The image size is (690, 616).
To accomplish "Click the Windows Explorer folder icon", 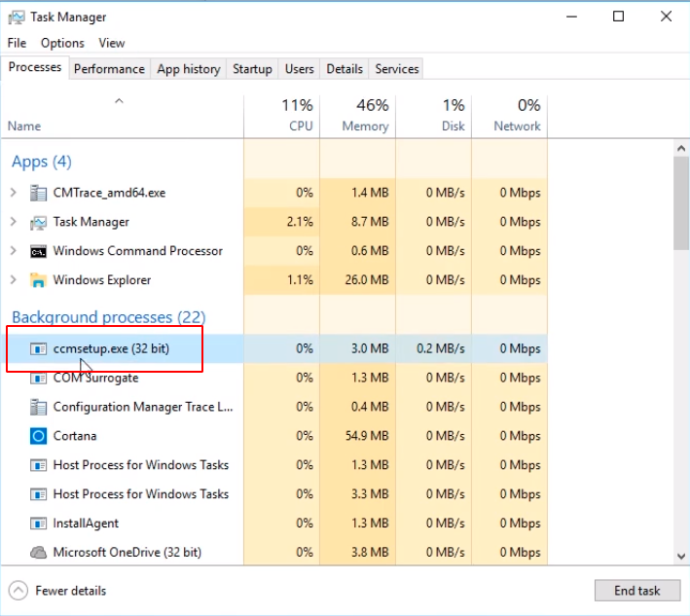I will click(38, 280).
